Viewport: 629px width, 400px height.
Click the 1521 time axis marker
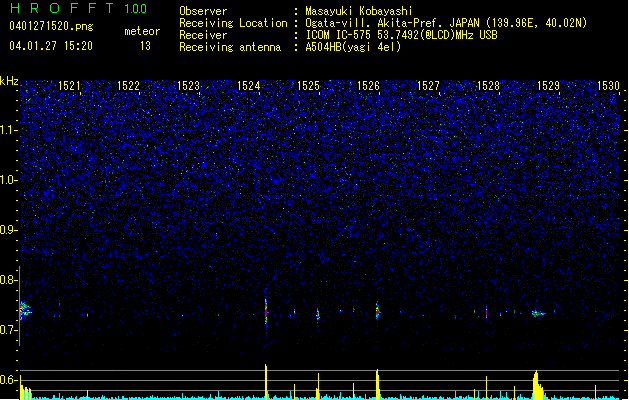[69, 86]
